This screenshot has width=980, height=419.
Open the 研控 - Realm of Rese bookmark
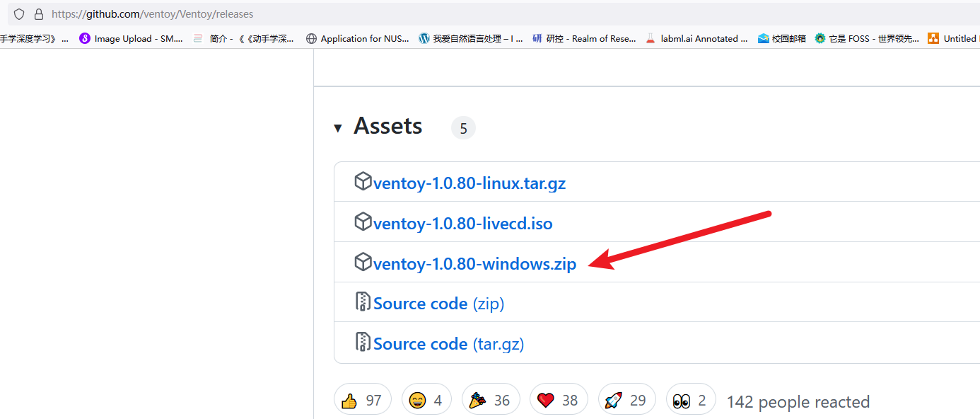point(584,39)
